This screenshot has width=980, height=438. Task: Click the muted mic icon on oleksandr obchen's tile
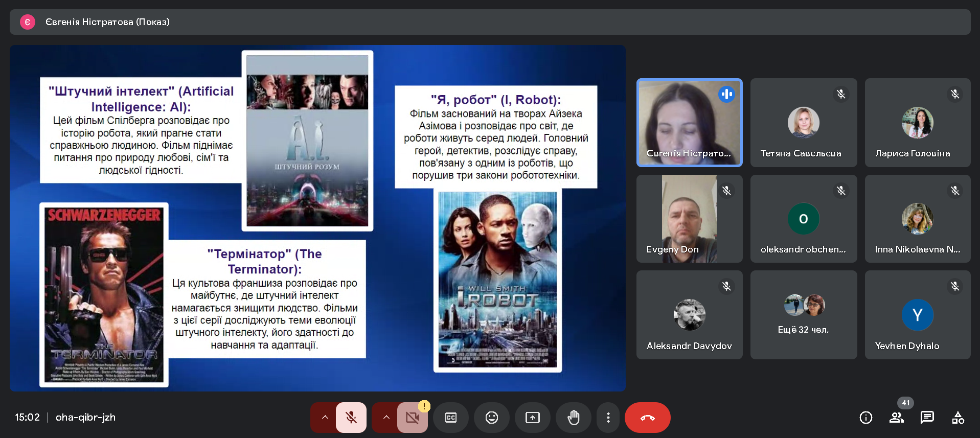click(x=841, y=191)
